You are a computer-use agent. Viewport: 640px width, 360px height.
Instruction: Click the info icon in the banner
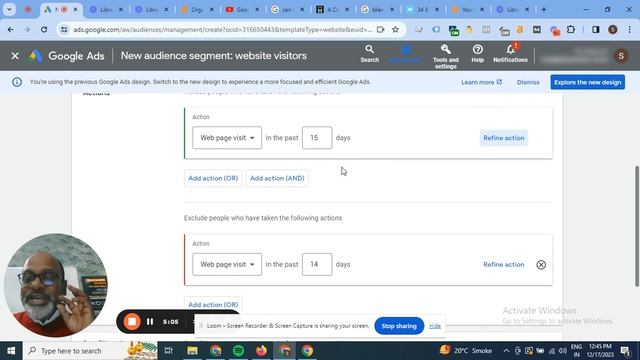(x=17, y=82)
